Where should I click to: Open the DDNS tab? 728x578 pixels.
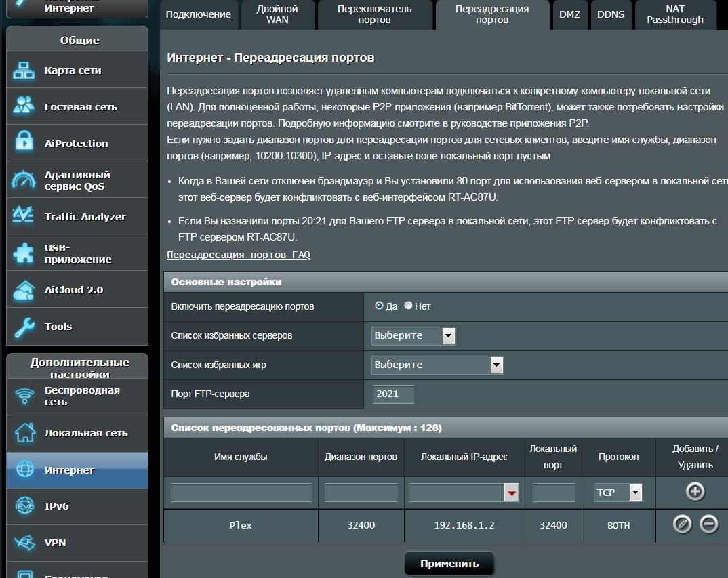[610, 14]
